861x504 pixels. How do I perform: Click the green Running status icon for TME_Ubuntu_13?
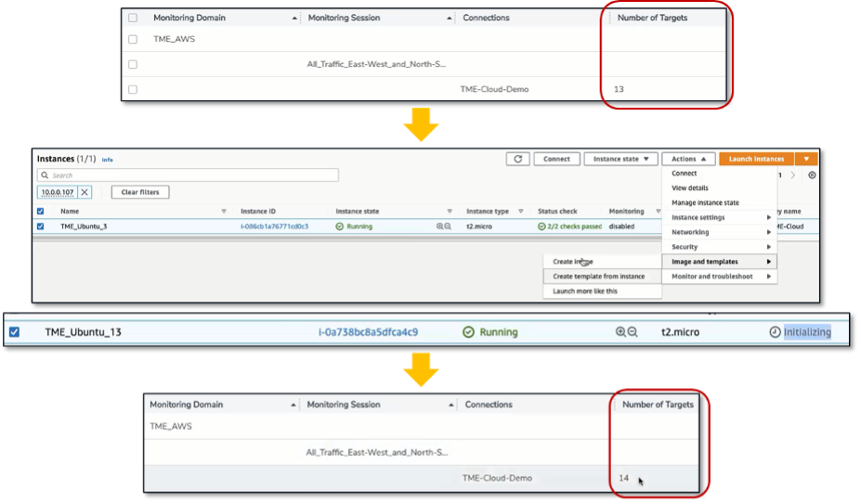(469, 332)
